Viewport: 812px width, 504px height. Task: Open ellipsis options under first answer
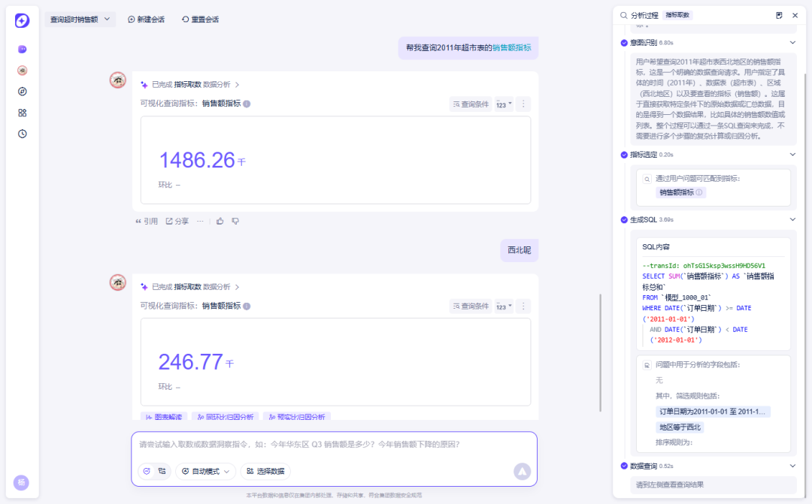click(x=200, y=221)
